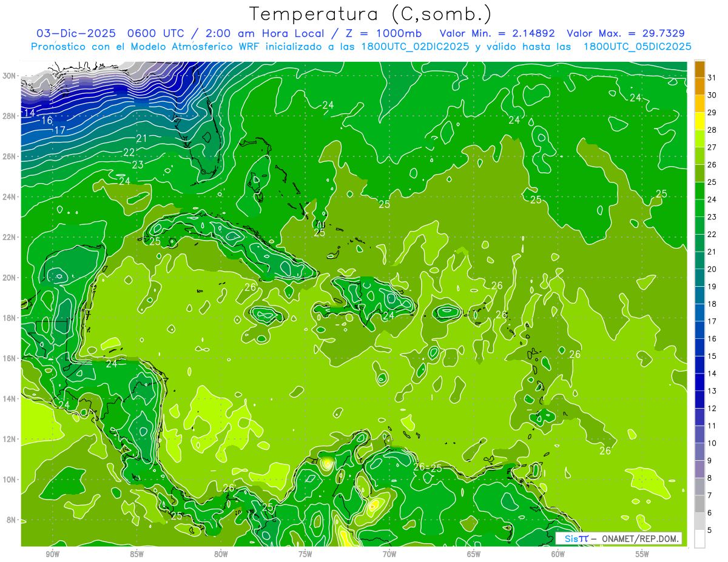The width and height of the screenshot is (728, 562).
Task: Click the map contour label 23
Action: click(138, 165)
